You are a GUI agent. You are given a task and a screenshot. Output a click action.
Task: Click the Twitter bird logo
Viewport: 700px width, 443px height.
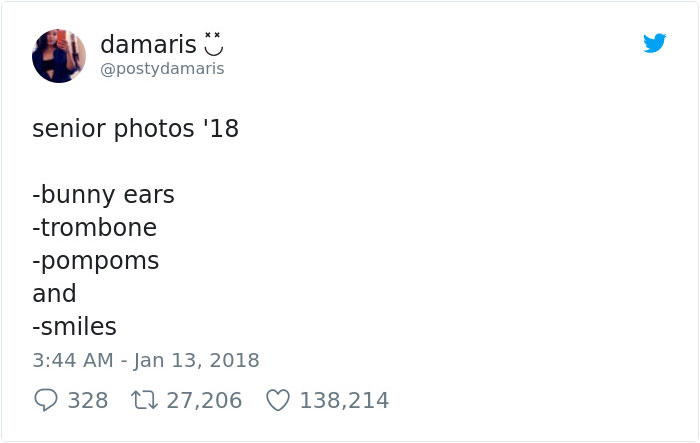[654, 44]
